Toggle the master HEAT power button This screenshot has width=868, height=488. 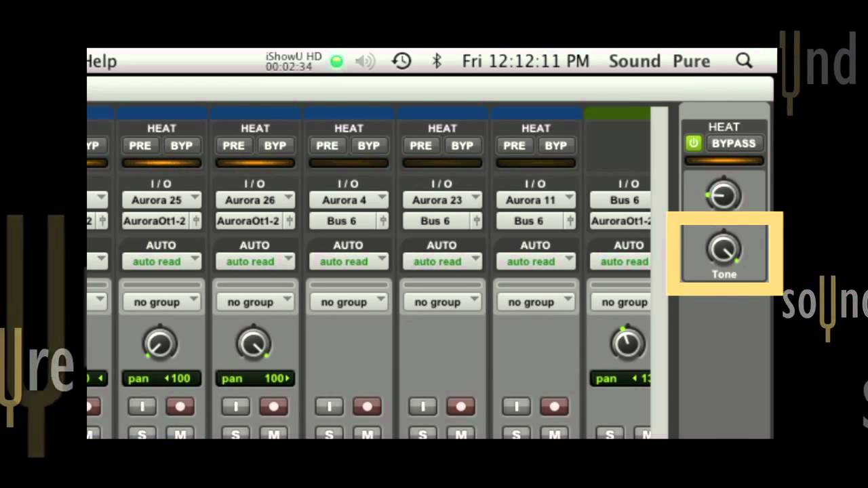tap(693, 143)
